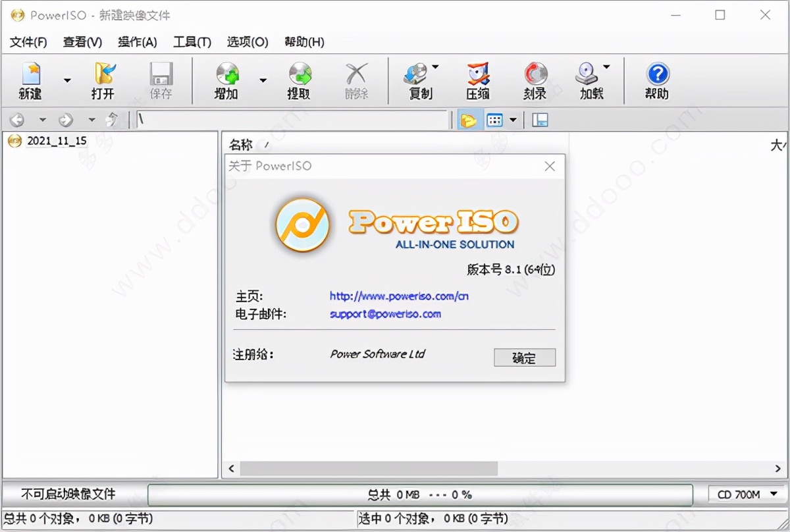
Task: Open the 工具(T) menu
Action: [192, 41]
